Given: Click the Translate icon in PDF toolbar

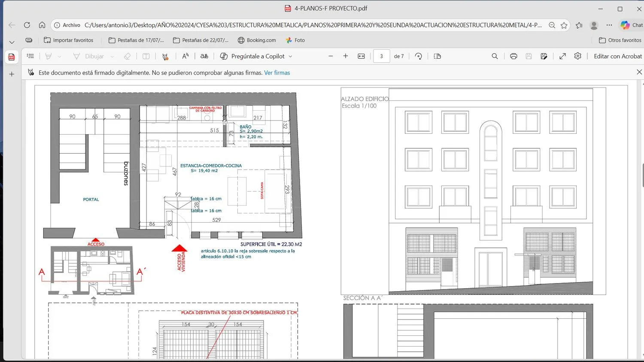Looking at the screenshot, I should (204, 56).
